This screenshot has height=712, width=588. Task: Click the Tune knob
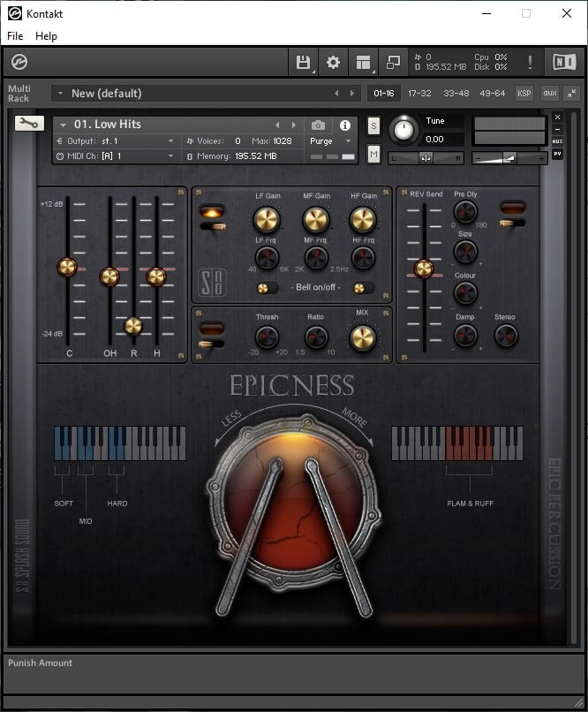(x=403, y=130)
